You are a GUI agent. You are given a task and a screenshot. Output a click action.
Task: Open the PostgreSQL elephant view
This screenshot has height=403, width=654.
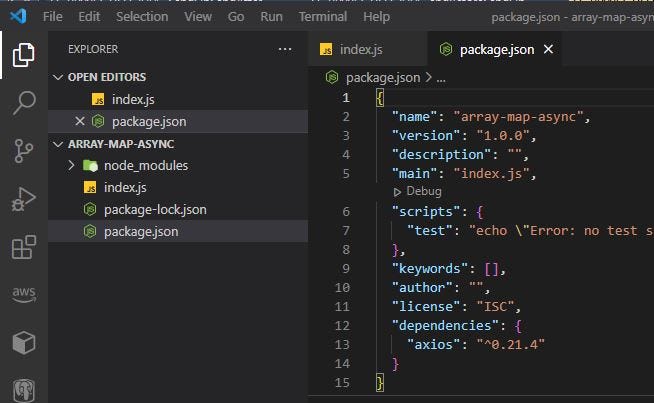pos(23,390)
